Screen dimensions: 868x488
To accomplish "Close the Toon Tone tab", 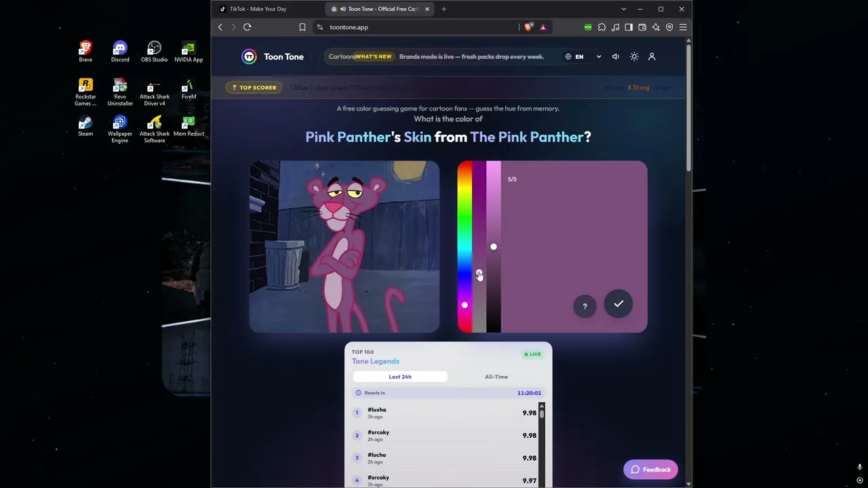I will pos(427,9).
